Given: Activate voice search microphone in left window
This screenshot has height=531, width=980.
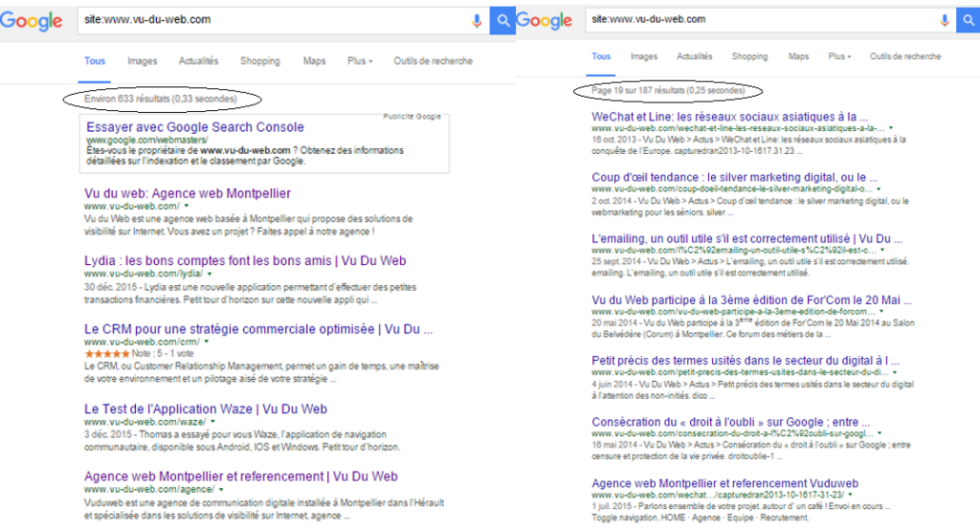Looking at the screenshot, I should 477,21.
